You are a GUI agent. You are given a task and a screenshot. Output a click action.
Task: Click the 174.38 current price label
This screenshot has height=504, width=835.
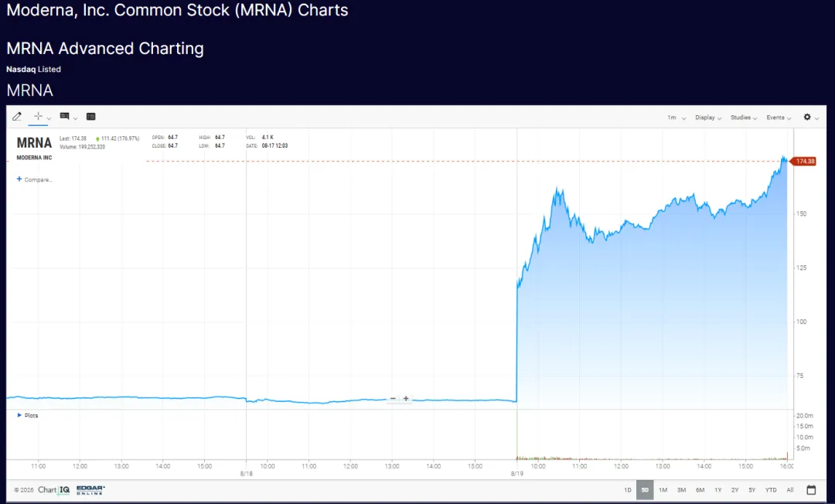click(804, 162)
